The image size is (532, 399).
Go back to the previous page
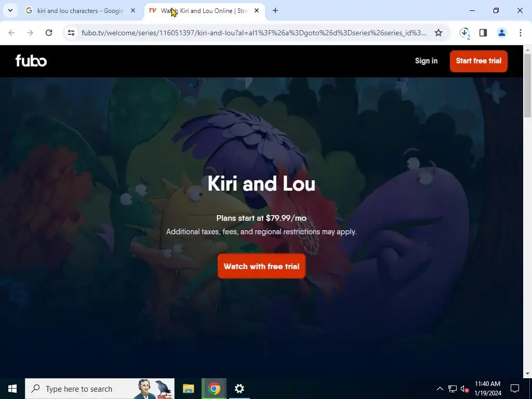[11, 33]
